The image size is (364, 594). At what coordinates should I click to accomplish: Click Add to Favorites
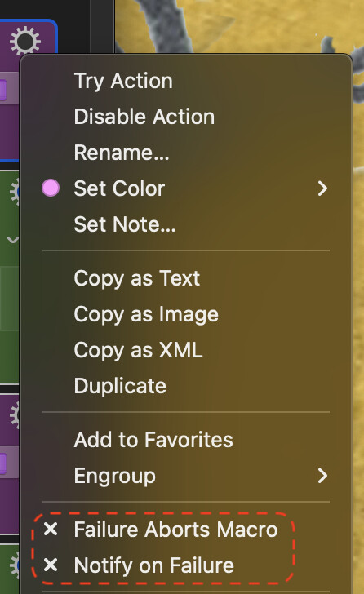coord(153,440)
